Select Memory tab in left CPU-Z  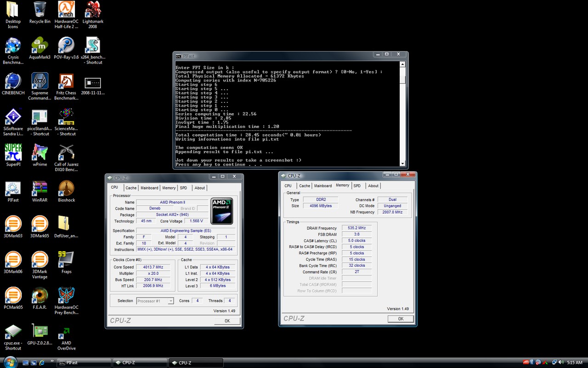click(x=169, y=188)
